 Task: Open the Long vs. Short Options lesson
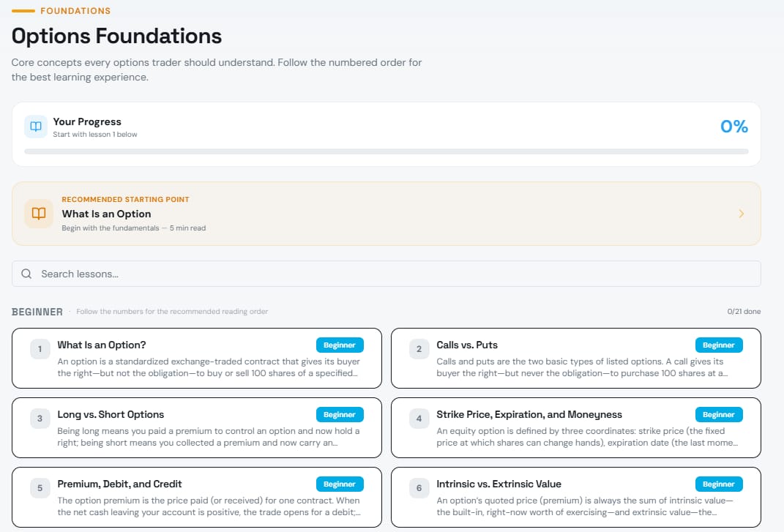tap(111, 414)
